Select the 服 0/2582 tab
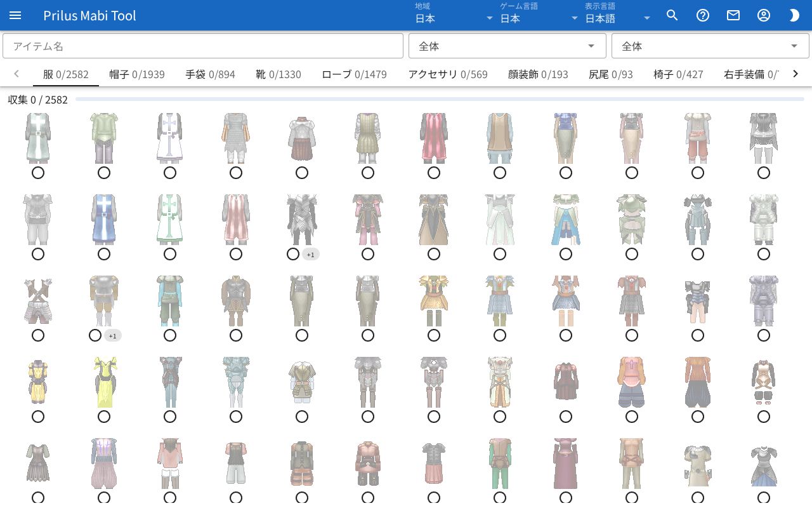The width and height of the screenshot is (812, 508). [66, 74]
